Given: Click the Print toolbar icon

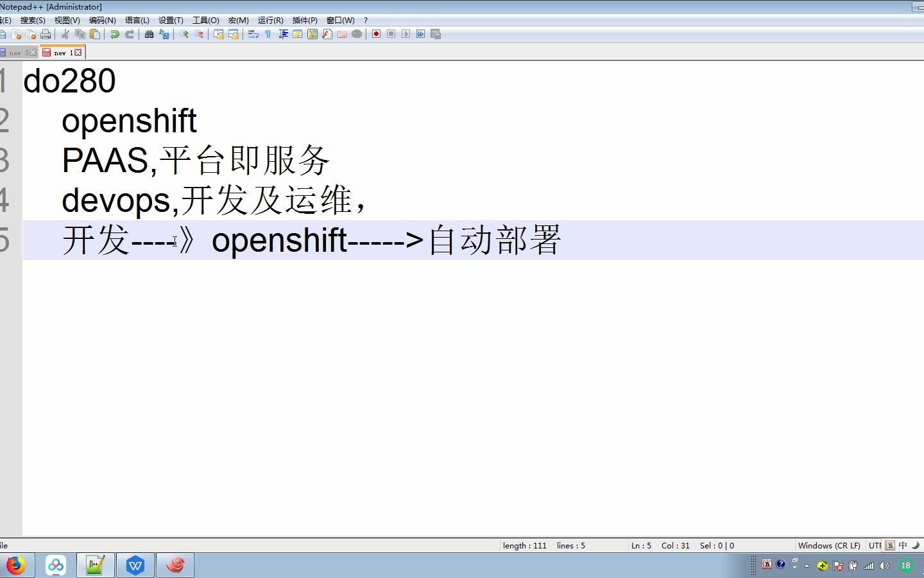Looking at the screenshot, I should 46,34.
